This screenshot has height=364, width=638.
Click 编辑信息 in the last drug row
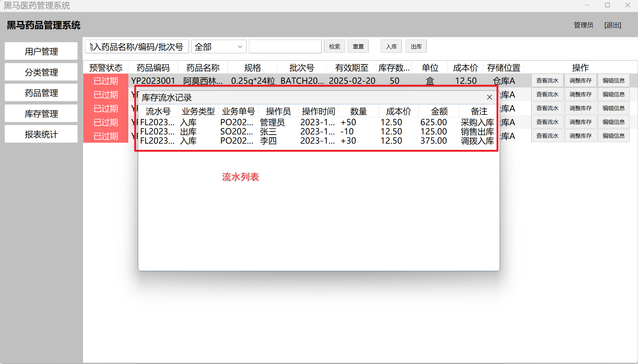tap(613, 136)
